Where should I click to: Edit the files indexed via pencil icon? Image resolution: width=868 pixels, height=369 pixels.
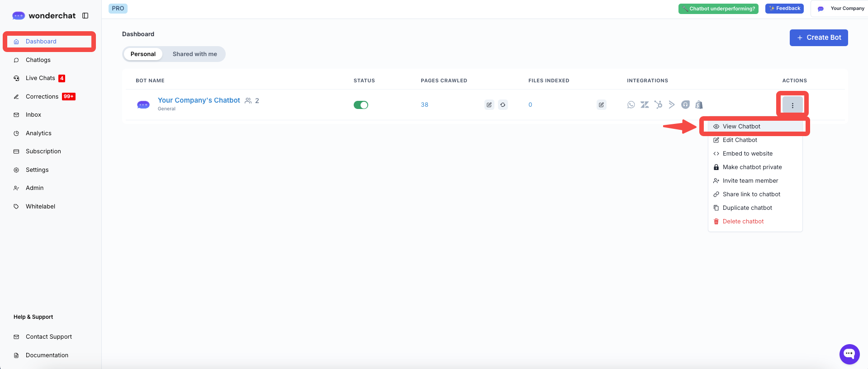tap(601, 105)
